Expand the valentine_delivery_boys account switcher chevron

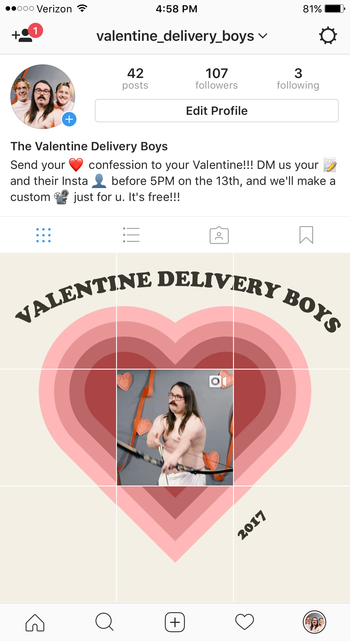[x=263, y=36]
